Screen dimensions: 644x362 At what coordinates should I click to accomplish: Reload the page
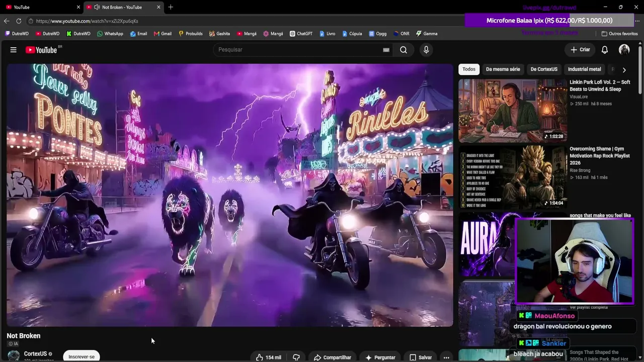click(19, 21)
